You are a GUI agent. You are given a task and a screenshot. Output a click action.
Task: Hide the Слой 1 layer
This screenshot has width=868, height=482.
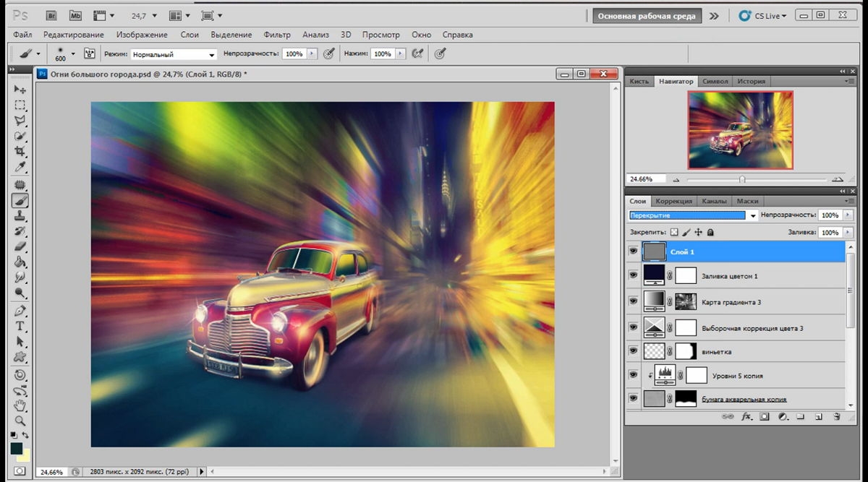pos(634,251)
